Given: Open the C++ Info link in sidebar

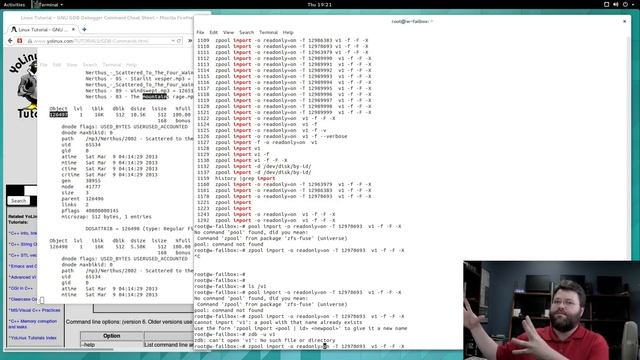Looking at the screenshot, I should coord(23,233).
